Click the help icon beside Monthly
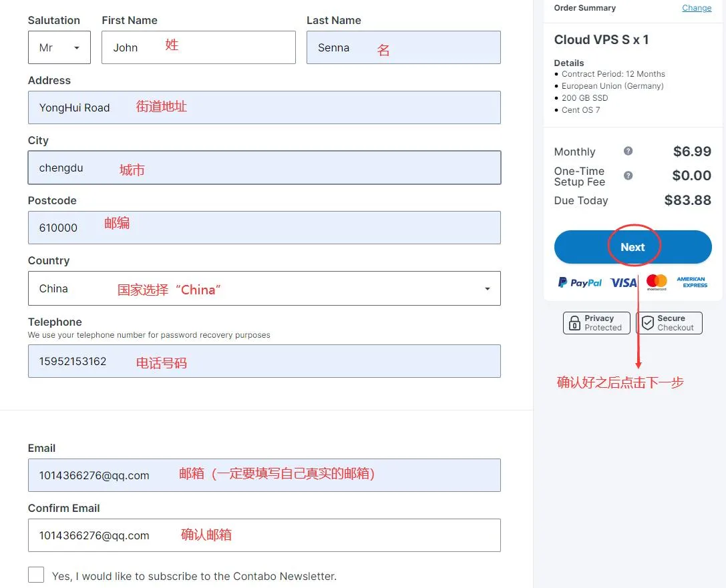Viewport: 726px width, 588px height. tap(628, 152)
